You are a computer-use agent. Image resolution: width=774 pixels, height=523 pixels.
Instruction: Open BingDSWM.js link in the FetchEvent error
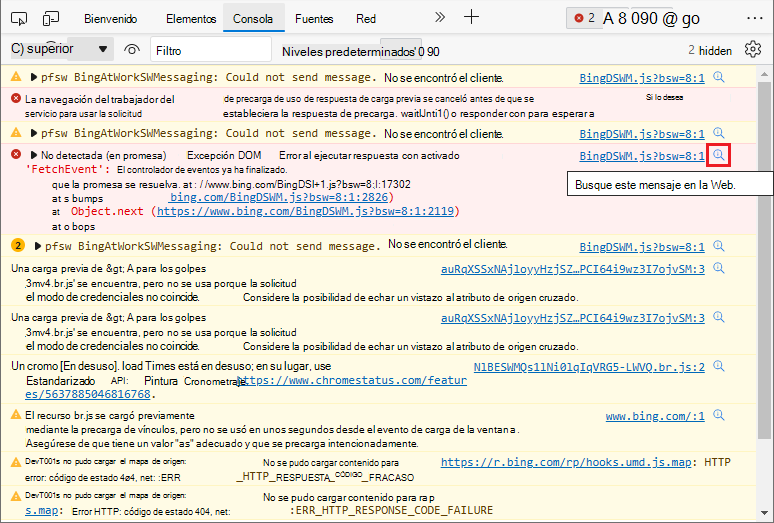click(x=642, y=156)
